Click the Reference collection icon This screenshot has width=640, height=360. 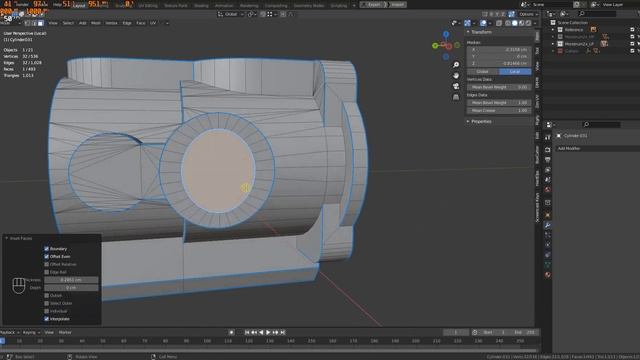click(560, 30)
